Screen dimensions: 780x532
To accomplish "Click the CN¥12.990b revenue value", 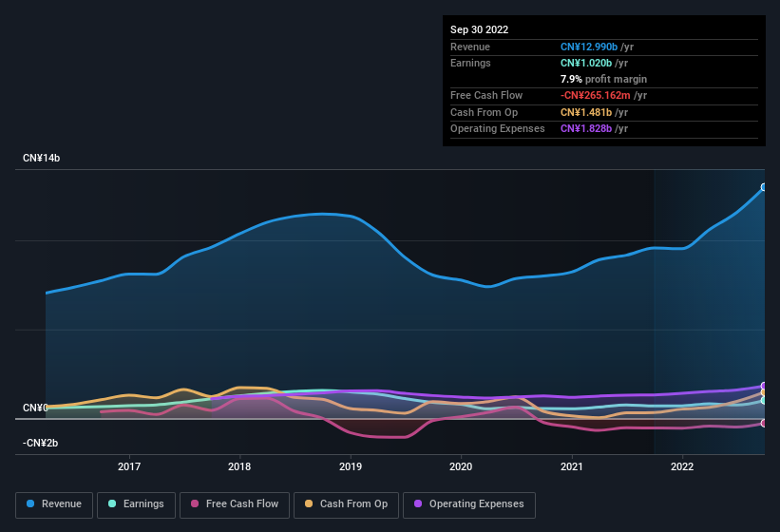I will click(589, 47).
